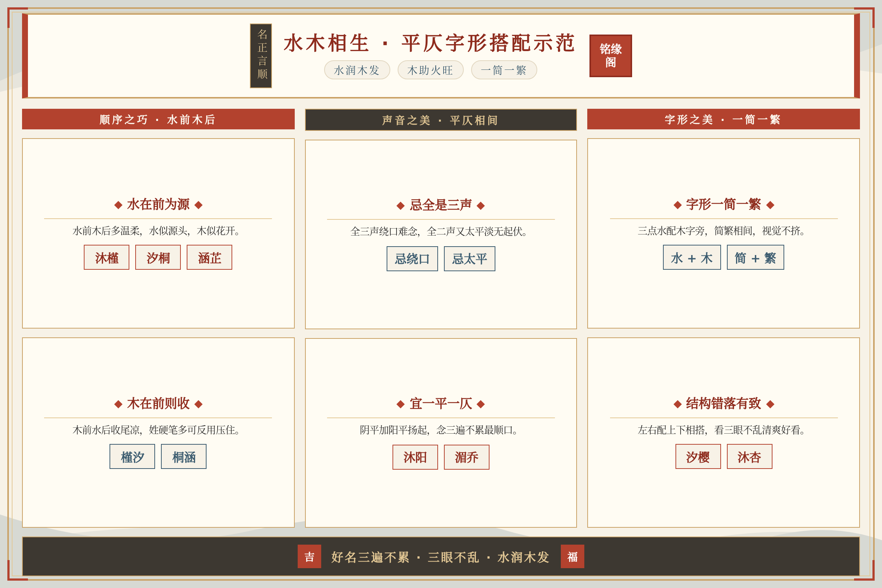This screenshot has height=588, width=882.
Task: Click the 宜一平一仄 card heading
Action: coord(441,404)
